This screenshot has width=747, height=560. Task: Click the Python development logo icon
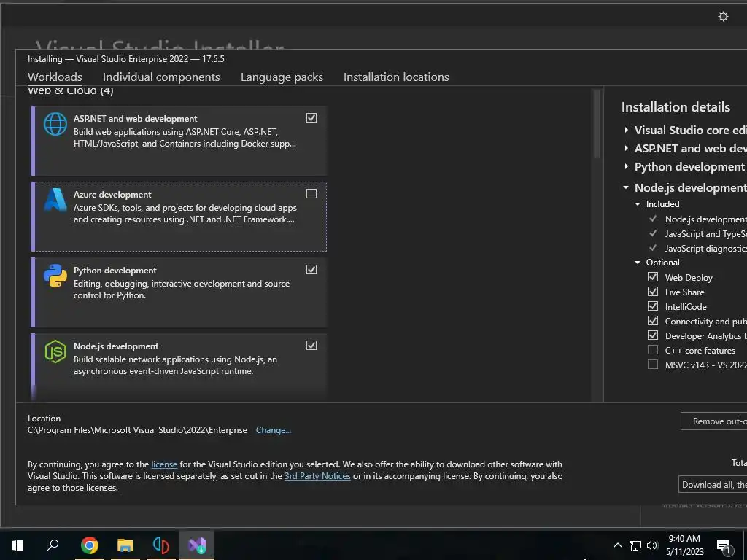click(x=55, y=276)
